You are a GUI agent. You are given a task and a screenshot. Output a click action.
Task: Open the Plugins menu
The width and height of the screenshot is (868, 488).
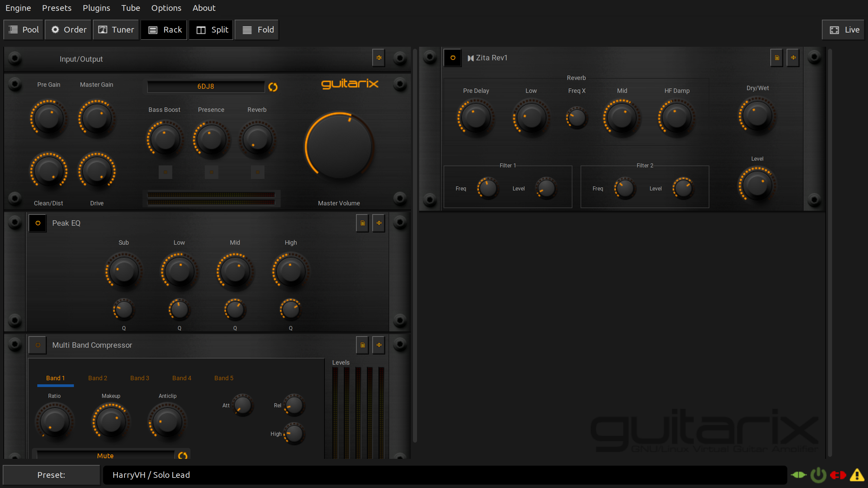96,8
